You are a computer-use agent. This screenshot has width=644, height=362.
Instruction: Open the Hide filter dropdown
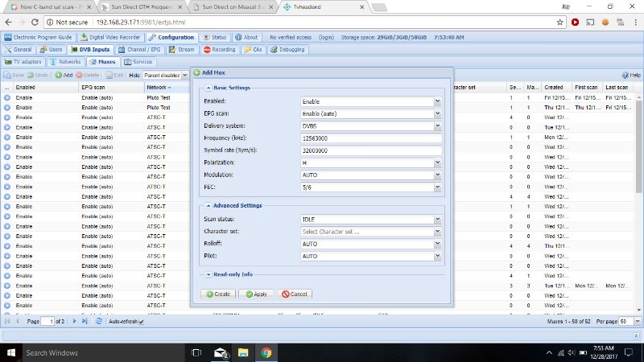185,75
